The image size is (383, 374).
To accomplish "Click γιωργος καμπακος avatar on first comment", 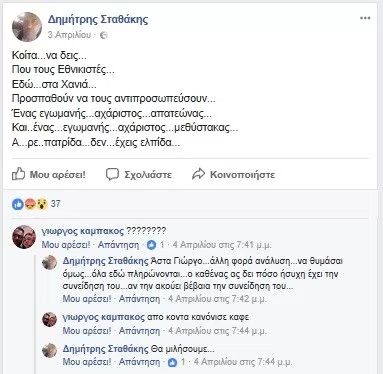I will point(24,237).
